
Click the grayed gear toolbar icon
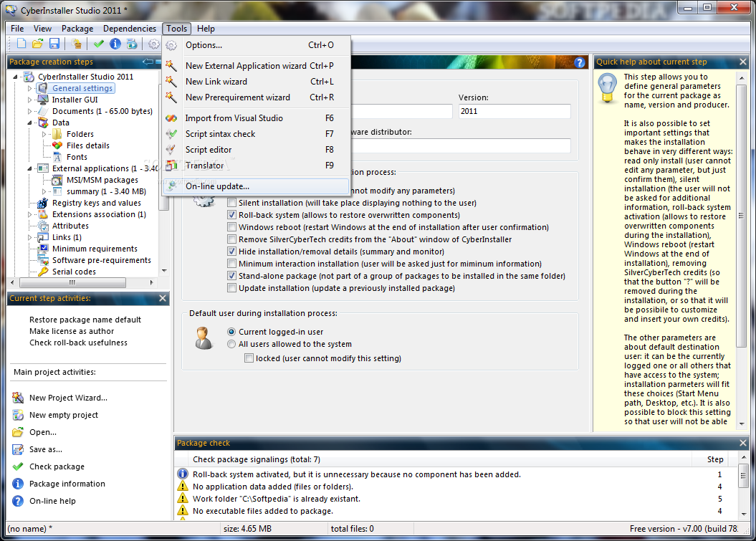[153, 44]
